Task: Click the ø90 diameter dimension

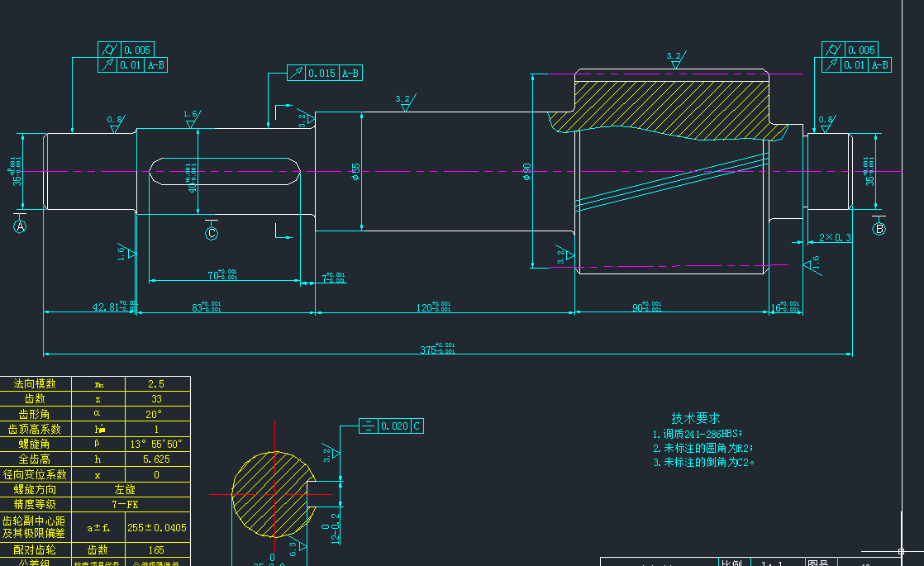Action: pos(526,172)
